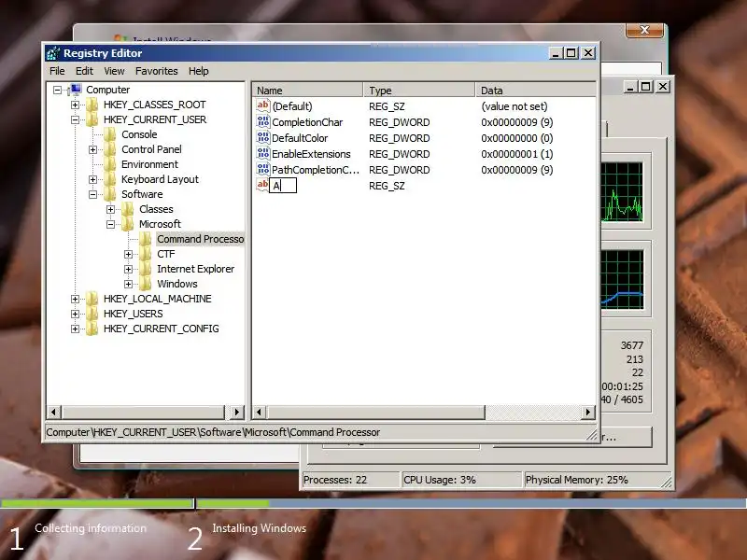Click the EnableExtensions DWORD icon
The image size is (747, 560).
(263, 153)
